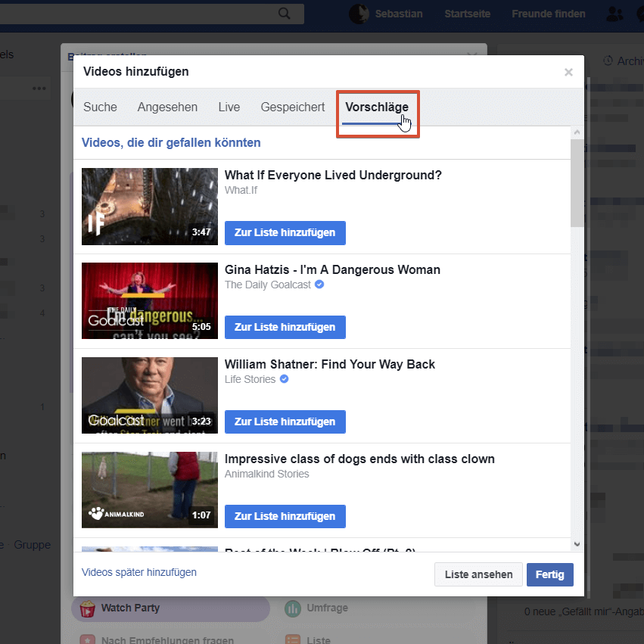Open the Angesehen tab
The height and width of the screenshot is (644, 644).
coord(167,107)
